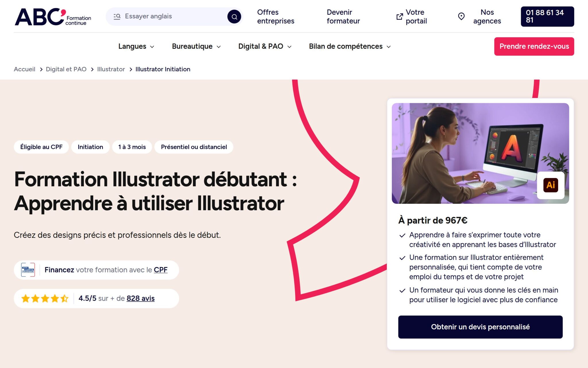The image size is (588, 368).
Task: Click the À partir de 967€ price
Action: coord(433,220)
